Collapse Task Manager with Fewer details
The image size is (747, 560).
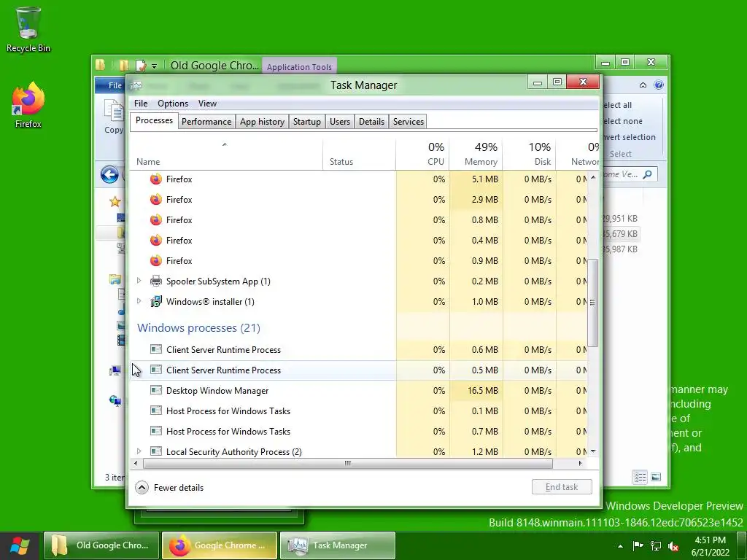coord(169,487)
